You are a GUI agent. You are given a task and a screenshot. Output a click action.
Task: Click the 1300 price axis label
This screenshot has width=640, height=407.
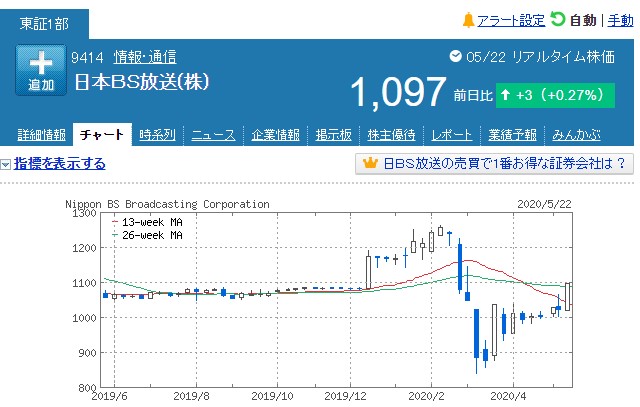[x=84, y=213]
